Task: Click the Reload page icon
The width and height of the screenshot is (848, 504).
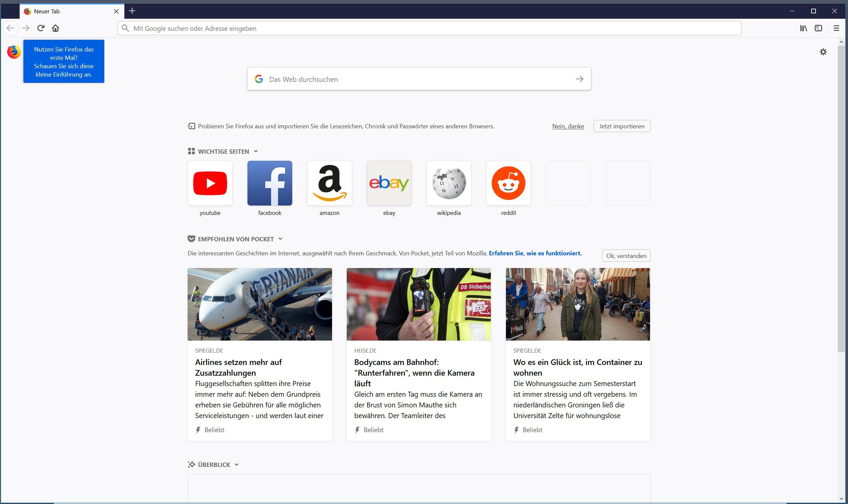Action: click(41, 28)
